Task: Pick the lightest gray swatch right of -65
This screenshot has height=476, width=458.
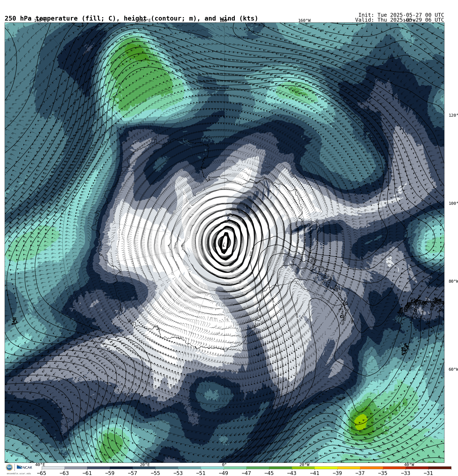Action: click(x=53, y=468)
